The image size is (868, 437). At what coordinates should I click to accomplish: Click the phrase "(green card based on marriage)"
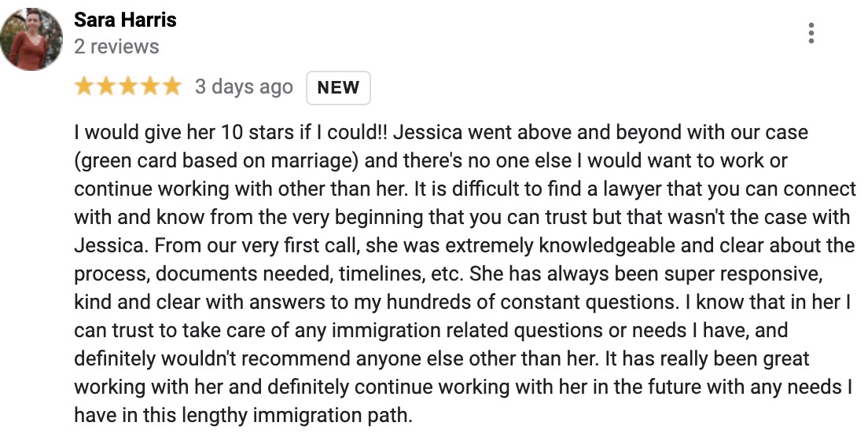coord(216,161)
